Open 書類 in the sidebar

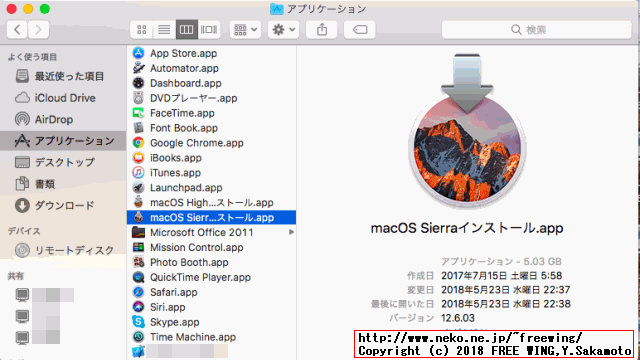(x=63, y=184)
